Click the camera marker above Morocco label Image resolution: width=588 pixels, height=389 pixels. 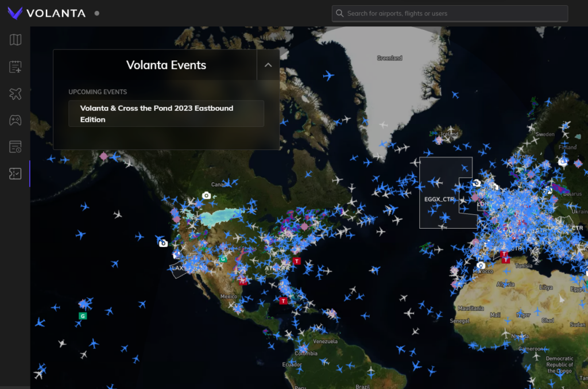[x=481, y=265]
